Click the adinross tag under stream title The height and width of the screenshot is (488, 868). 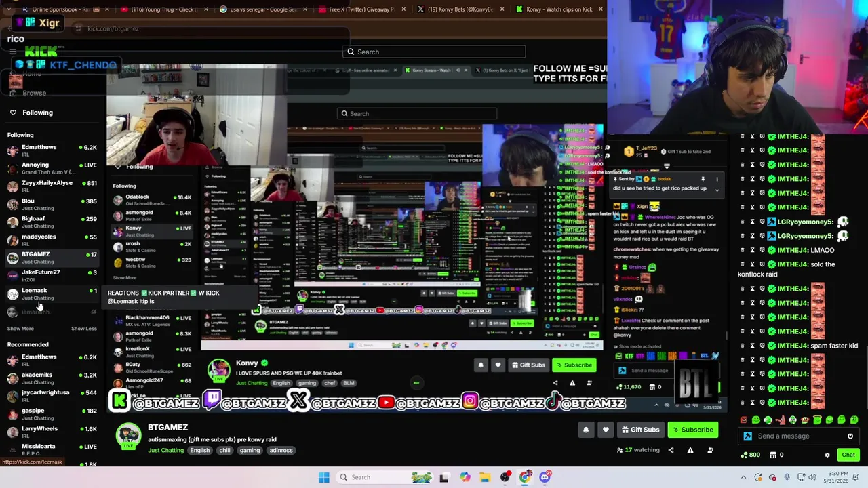pos(281,451)
